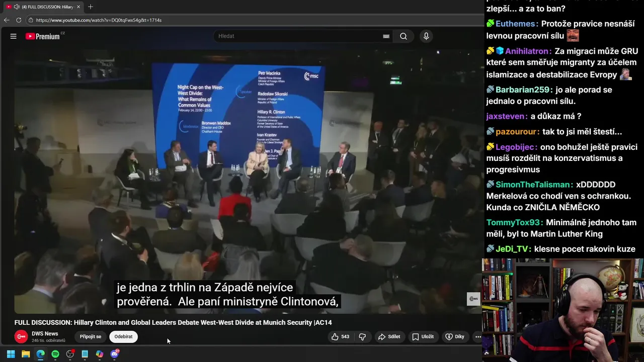The height and width of the screenshot is (362, 644).
Task: Dislike the video with thumbs down
Action: point(362,337)
